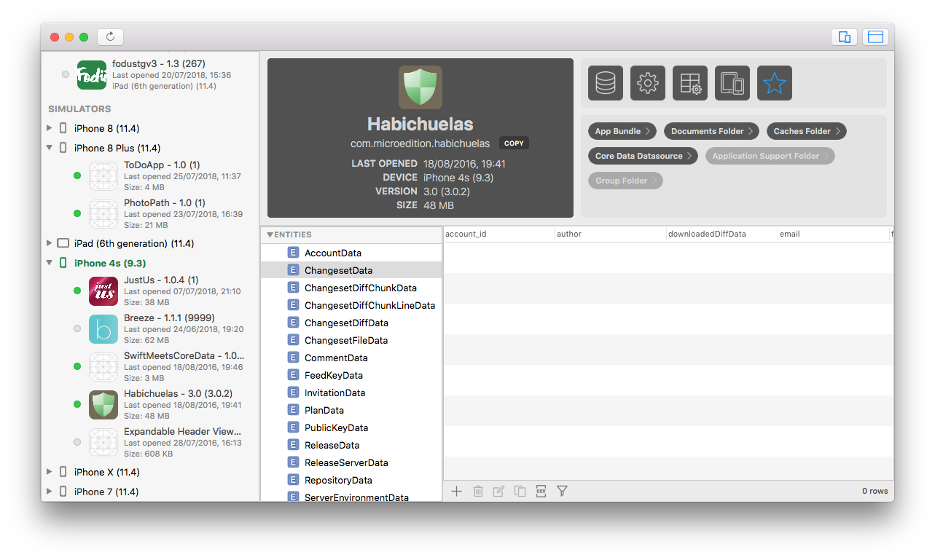Add a new row with plus icon
This screenshot has width=935, height=560.
tap(456, 492)
